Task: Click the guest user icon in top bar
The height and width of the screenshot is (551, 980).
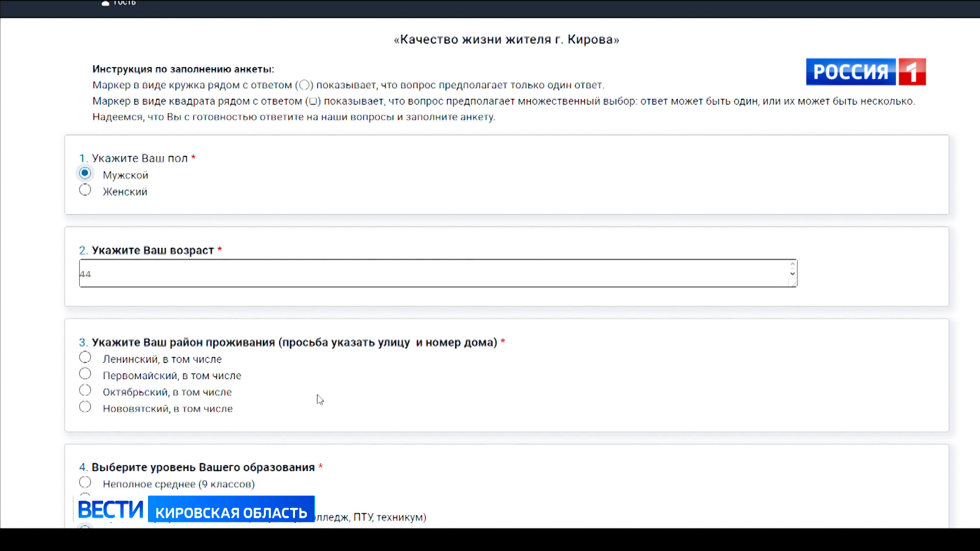Action: (x=105, y=3)
